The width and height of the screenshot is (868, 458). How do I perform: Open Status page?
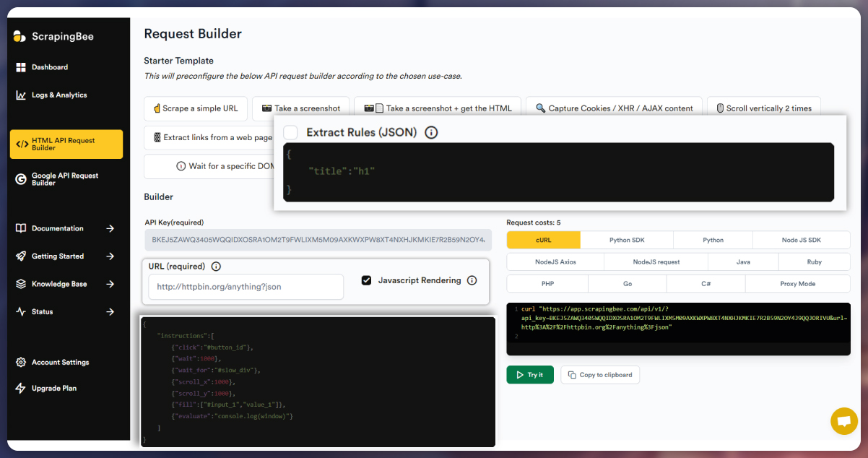click(x=43, y=312)
